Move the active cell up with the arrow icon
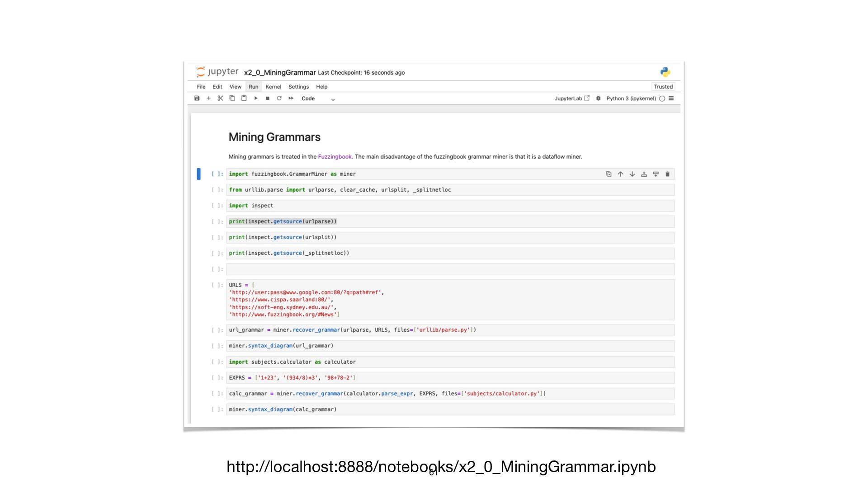This screenshot has height=488, width=868. [x=620, y=174]
